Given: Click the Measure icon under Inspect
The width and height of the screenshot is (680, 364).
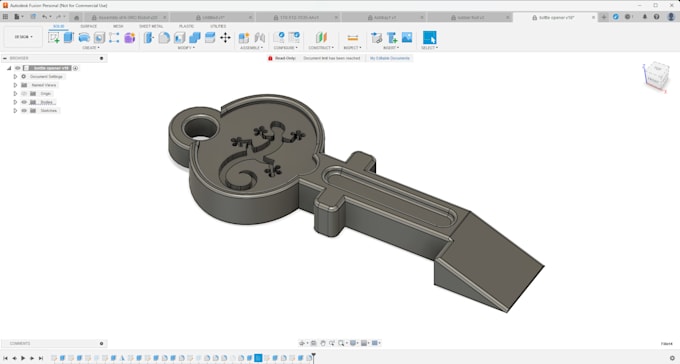Looking at the screenshot, I should [x=353, y=38].
